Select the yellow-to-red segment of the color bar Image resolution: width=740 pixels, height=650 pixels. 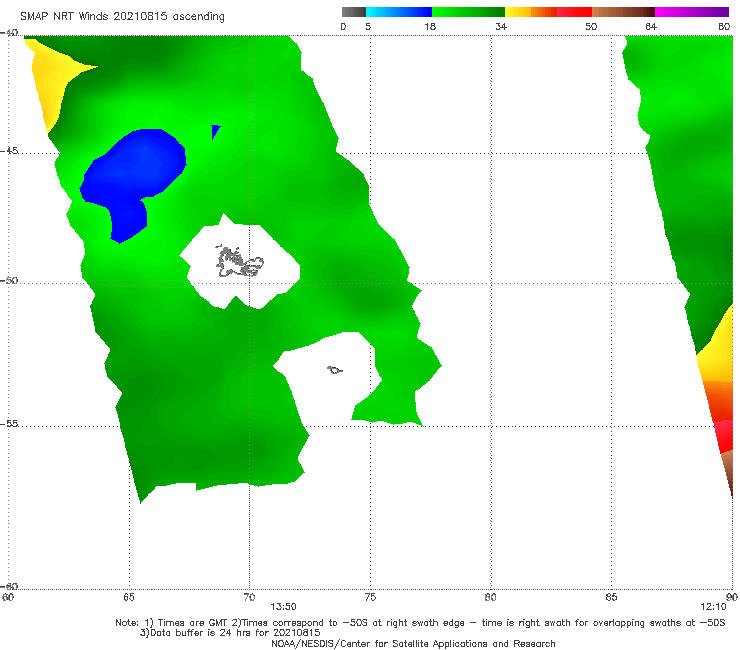coord(548,12)
